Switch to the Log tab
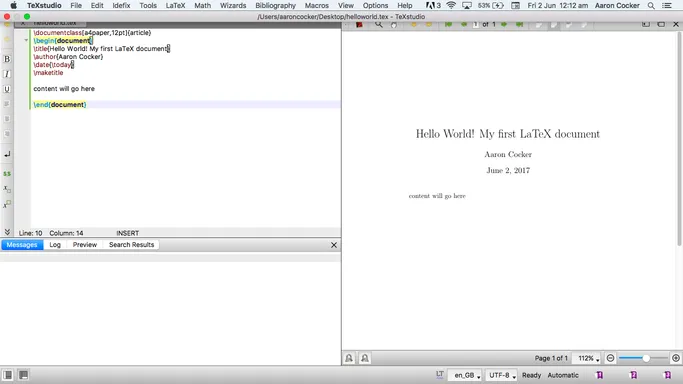 (55, 245)
